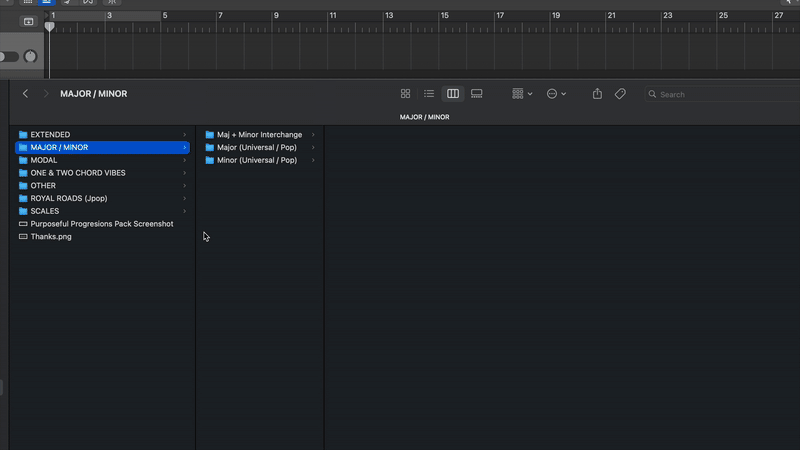Select the column view button
This screenshot has width=800, height=450.
click(453, 94)
